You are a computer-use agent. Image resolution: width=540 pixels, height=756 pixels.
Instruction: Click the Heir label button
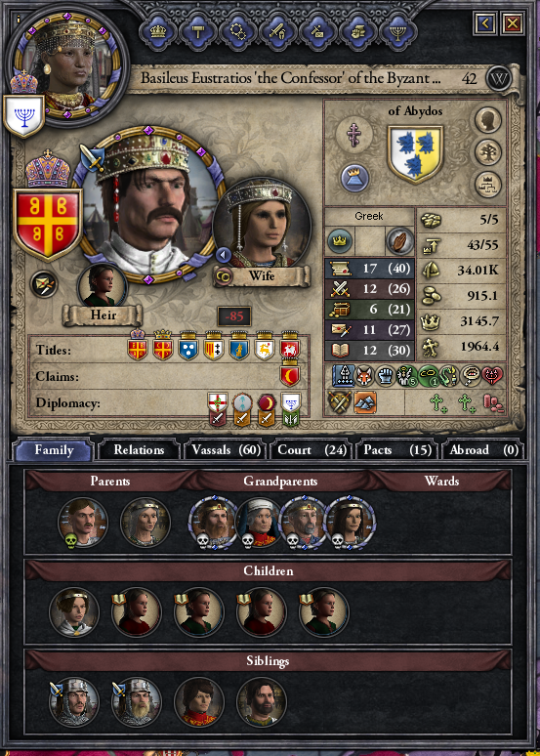tap(103, 315)
